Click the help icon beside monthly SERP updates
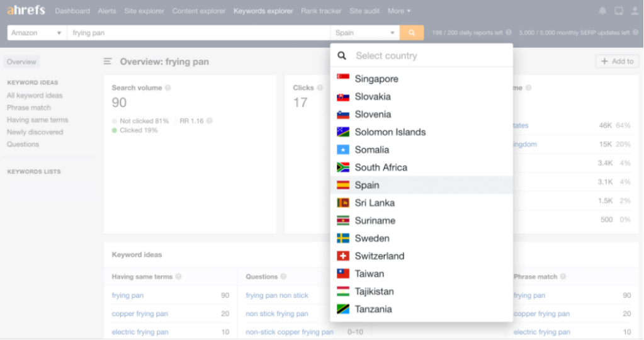The image size is (644, 340). [635, 33]
